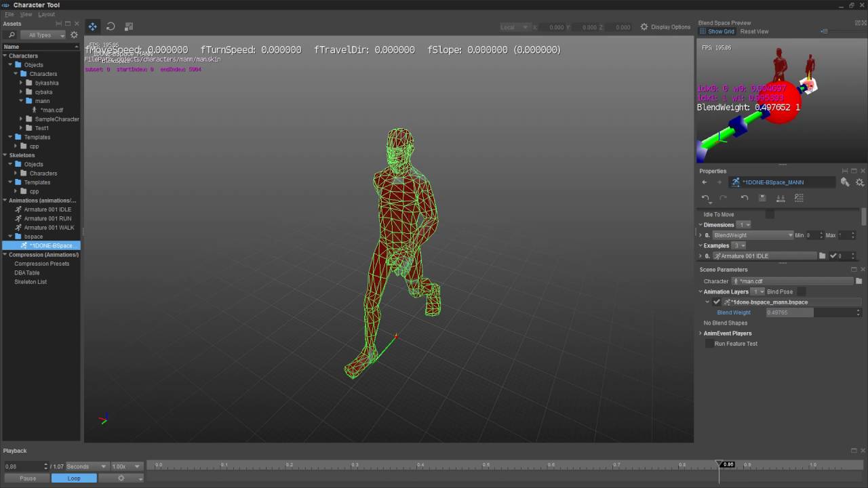This screenshot has width=868, height=488.
Task: Expand the bykashka folder
Action: (x=21, y=83)
